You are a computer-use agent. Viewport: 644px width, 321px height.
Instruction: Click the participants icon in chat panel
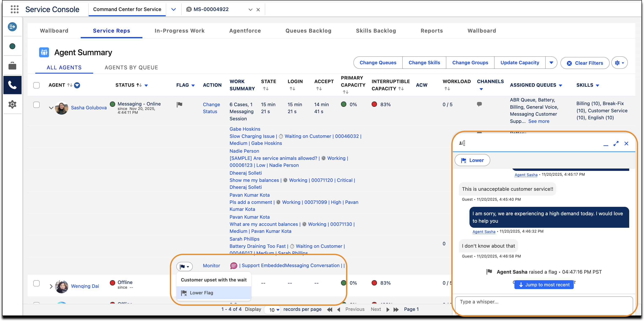coord(462,143)
